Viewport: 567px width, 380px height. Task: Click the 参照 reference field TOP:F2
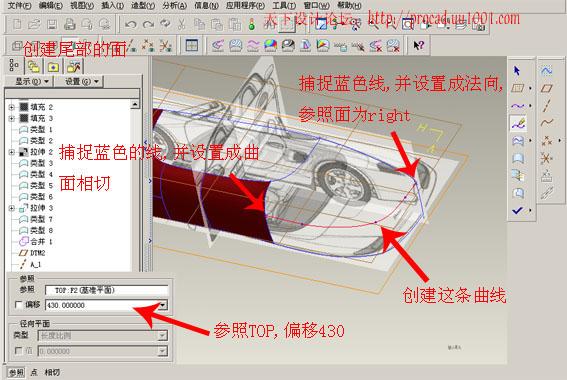[107, 290]
